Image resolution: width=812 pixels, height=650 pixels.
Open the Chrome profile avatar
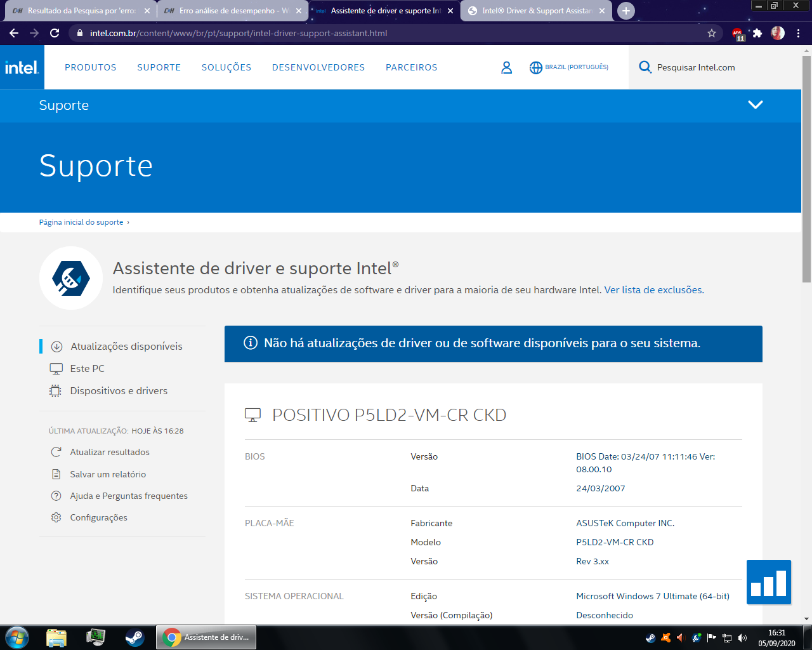[778, 33]
